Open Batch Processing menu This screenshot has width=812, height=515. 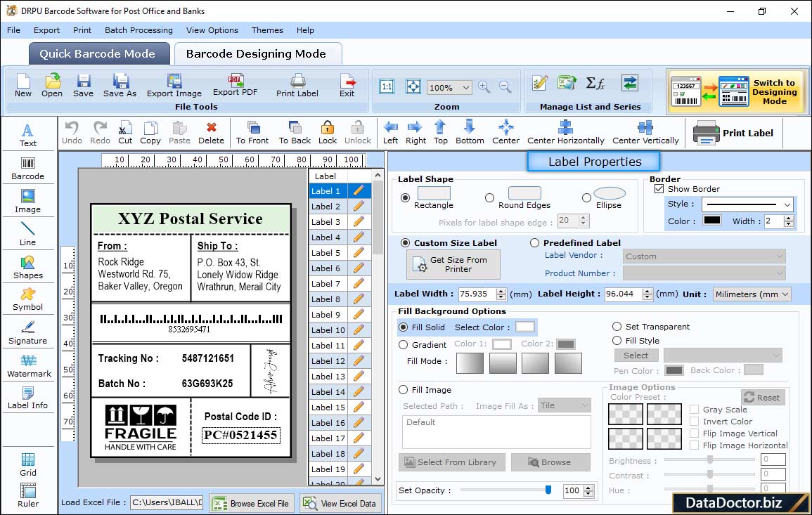(138, 30)
